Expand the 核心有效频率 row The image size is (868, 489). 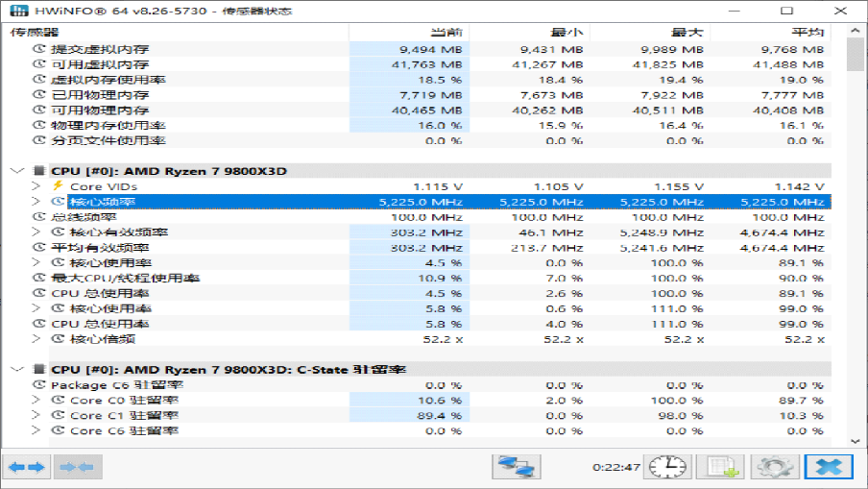coord(36,232)
